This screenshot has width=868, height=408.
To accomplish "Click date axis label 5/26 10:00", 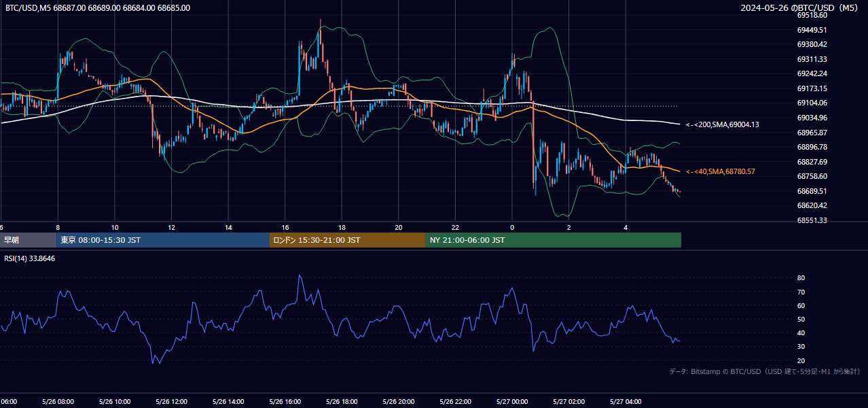I will click(x=115, y=402).
